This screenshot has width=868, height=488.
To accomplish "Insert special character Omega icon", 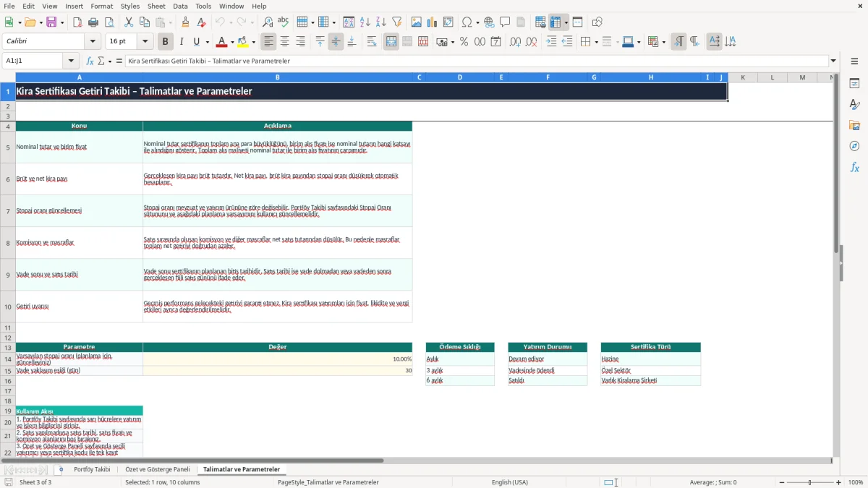I will pos(467,22).
